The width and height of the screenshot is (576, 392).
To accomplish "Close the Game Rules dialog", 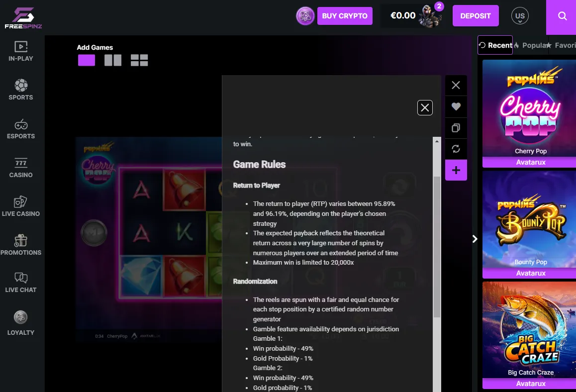I will [x=425, y=107].
